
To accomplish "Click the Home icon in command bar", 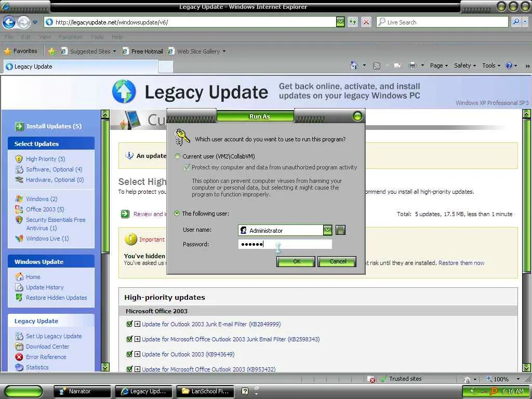I will click(354, 65).
